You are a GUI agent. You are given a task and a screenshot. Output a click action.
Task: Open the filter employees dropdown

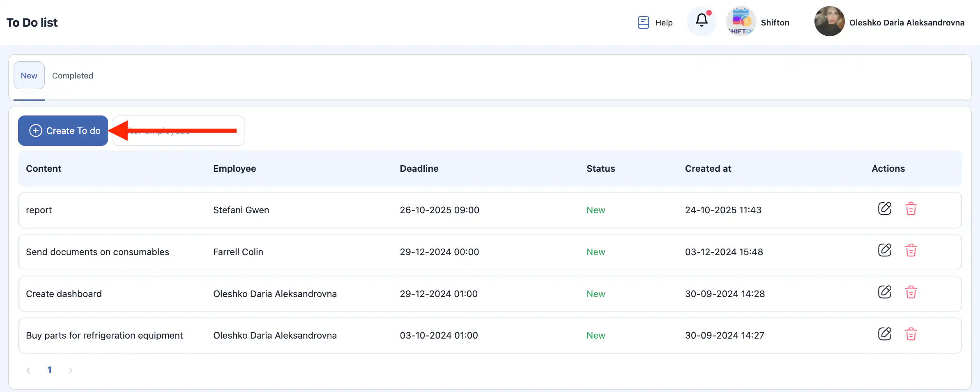[179, 131]
